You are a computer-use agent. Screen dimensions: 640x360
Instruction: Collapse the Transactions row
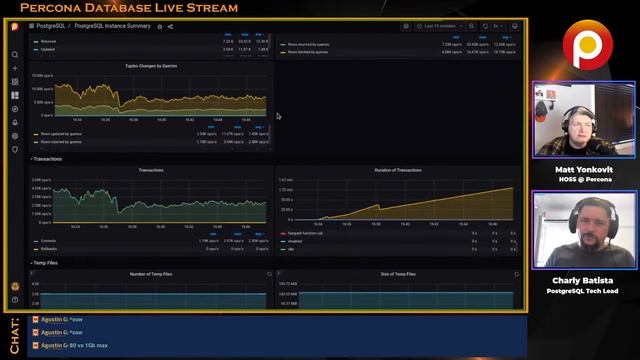coord(46,159)
